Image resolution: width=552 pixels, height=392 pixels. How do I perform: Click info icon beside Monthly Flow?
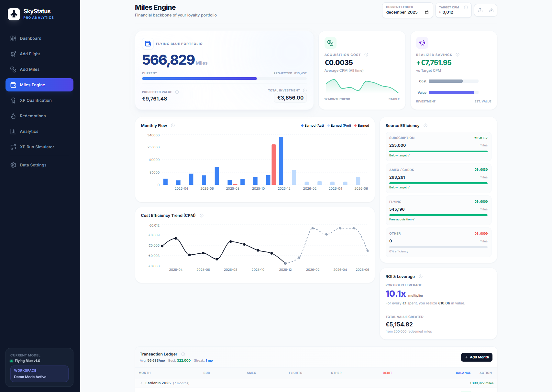[173, 125]
